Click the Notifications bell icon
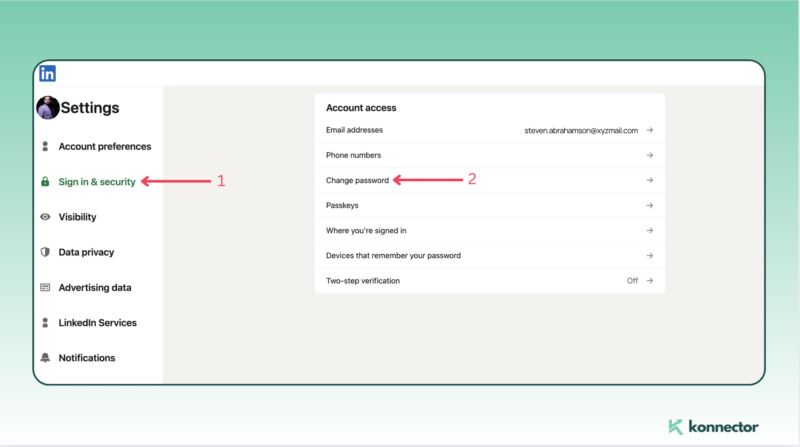 click(x=45, y=358)
